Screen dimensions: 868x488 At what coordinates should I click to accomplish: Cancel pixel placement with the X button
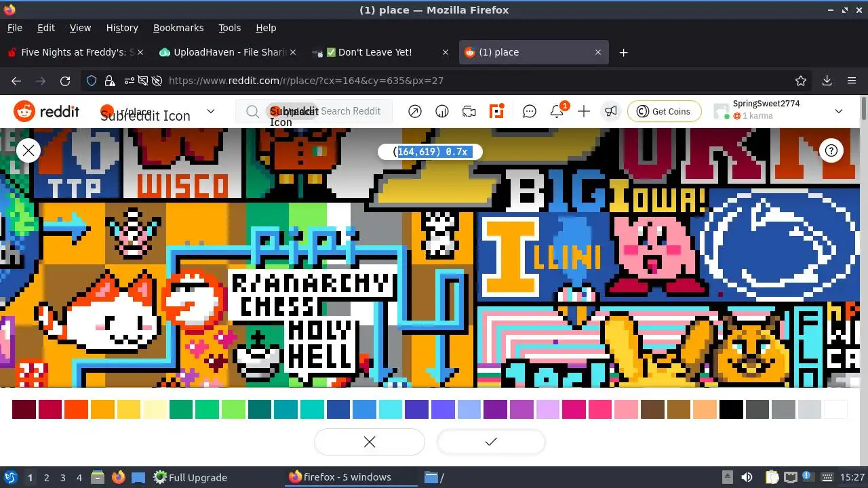(370, 442)
